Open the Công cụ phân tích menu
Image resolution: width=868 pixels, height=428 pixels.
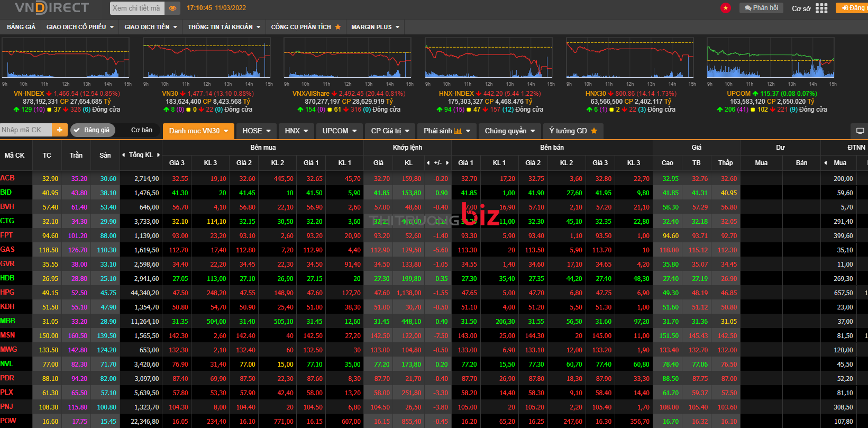click(305, 27)
